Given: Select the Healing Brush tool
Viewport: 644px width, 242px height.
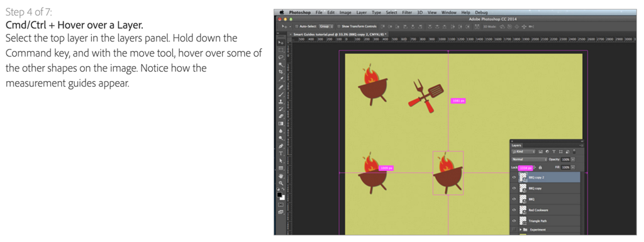Looking at the screenshot, I should (281, 87).
